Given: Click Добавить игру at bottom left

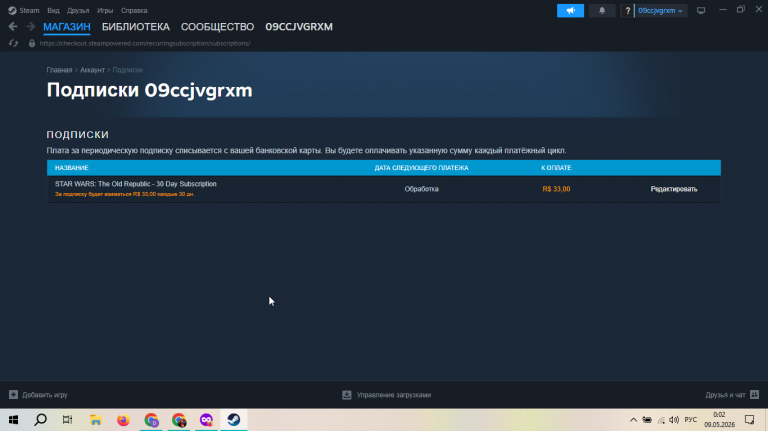Looking at the screenshot, I should pos(45,395).
